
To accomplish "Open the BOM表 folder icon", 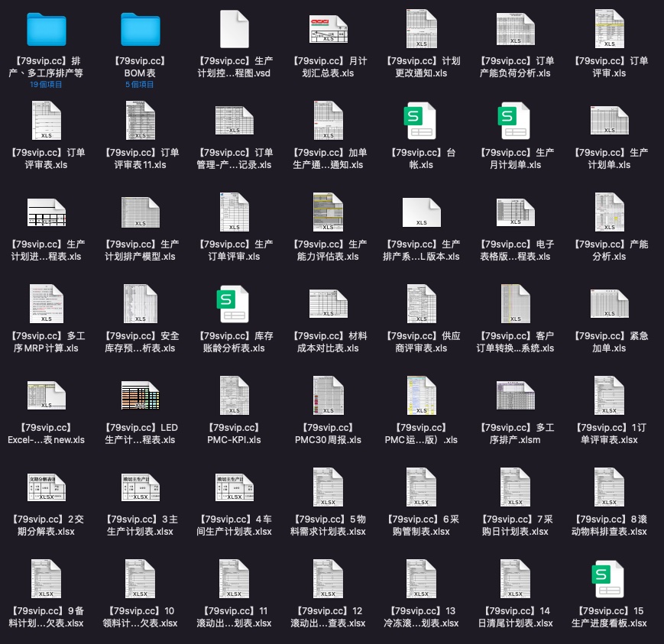I will click(x=140, y=29).
